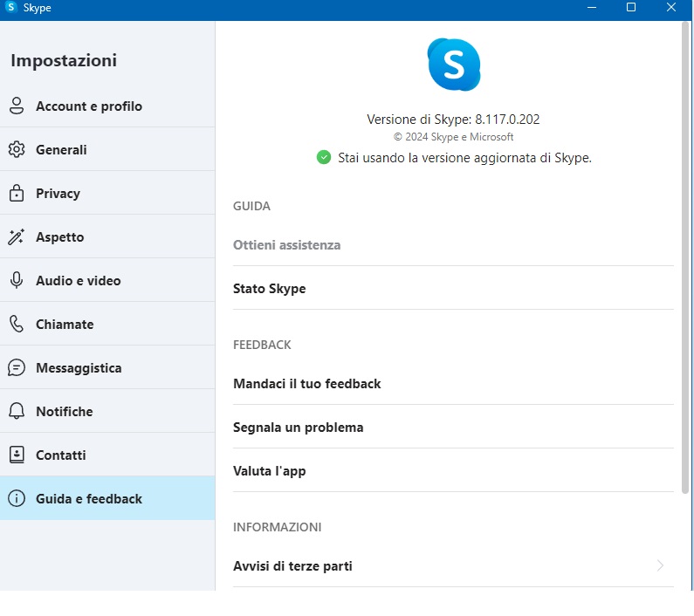Click the gear icon next to Generali
Image resolution: width=694 pixels, height=616 pixels.
(x=17, y=149)
